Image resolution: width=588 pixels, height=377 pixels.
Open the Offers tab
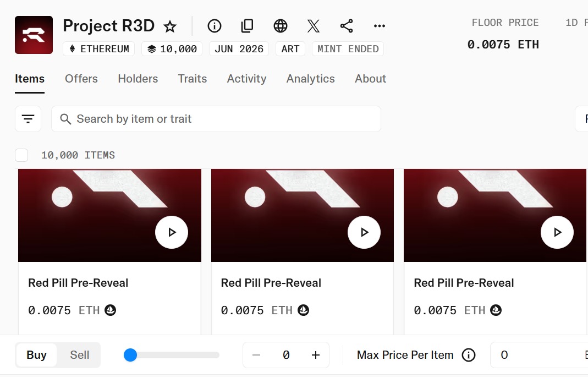(x=81, y=79)
